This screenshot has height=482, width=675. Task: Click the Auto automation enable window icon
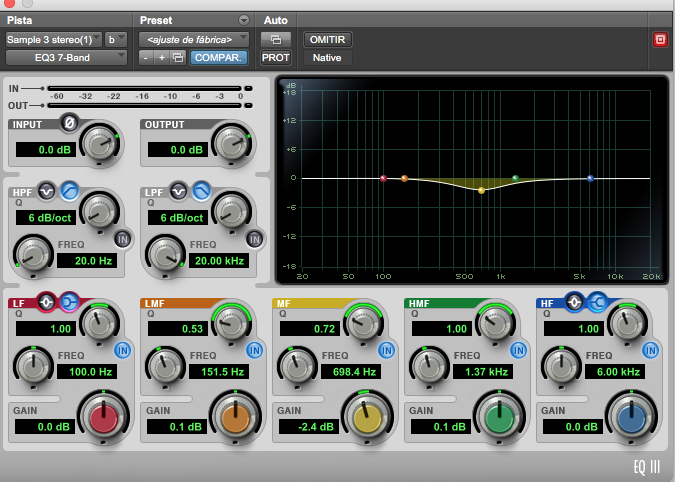click(275, 39)
